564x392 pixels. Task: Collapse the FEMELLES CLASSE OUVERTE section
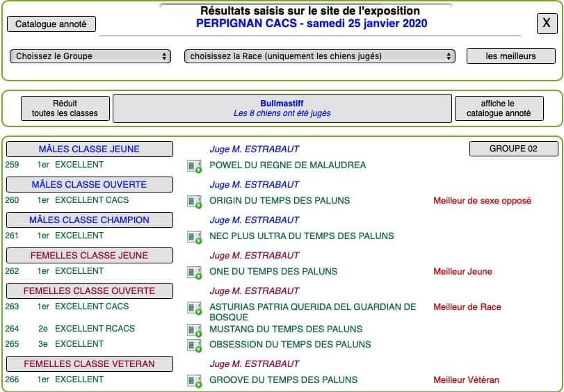pyautogui.click(x=90, y=291)
